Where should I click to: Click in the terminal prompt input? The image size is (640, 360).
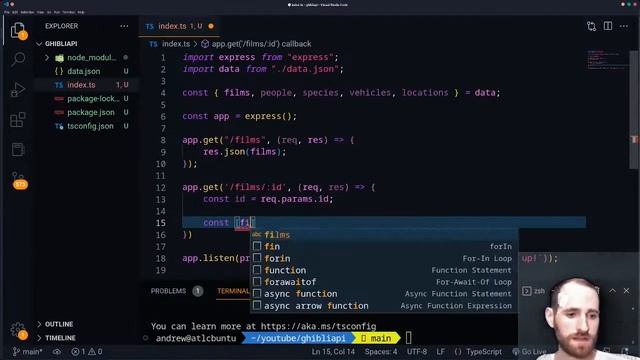(x=409, y=338)
